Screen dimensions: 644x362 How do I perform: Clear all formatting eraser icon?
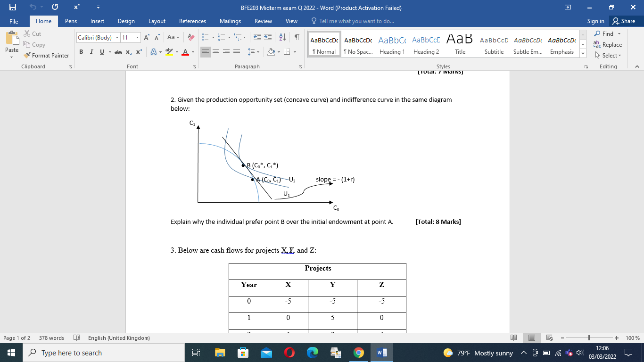(x=191, y=37)
